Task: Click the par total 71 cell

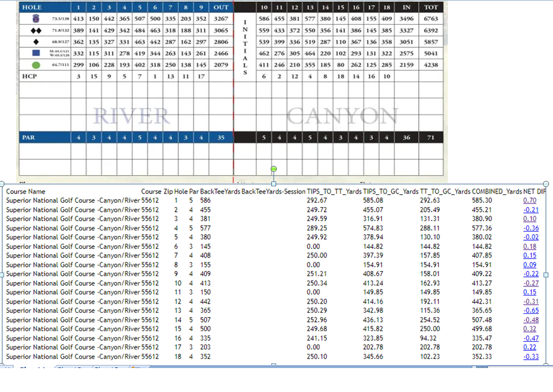Action: (x=431, y=138)
